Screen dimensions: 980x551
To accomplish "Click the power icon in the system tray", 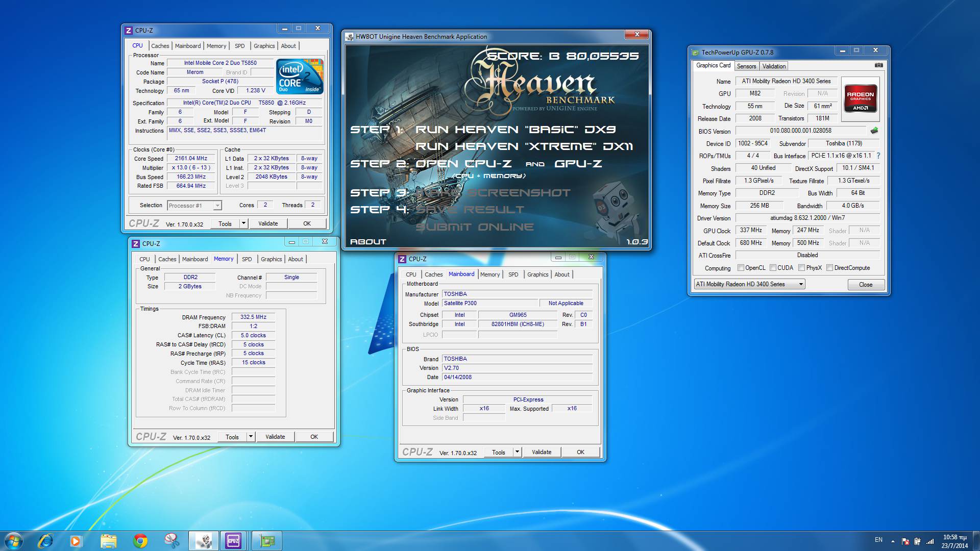I will (x=917, y=541).
